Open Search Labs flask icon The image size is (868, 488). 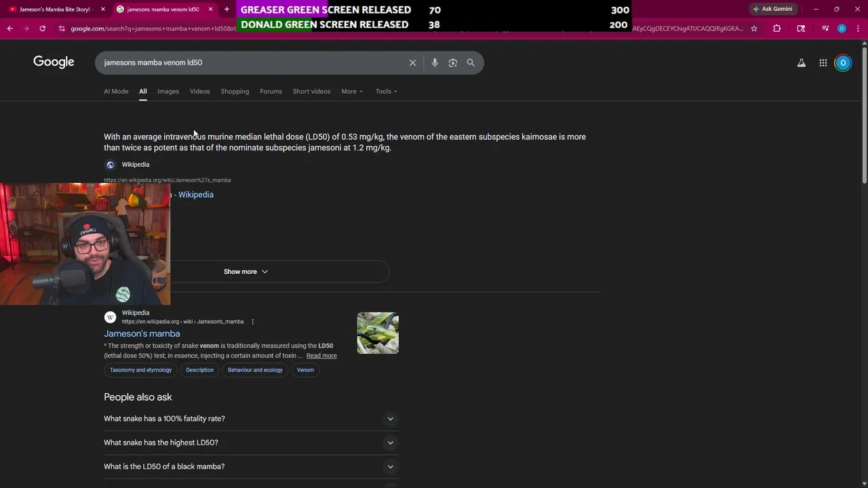coord(802,63)
